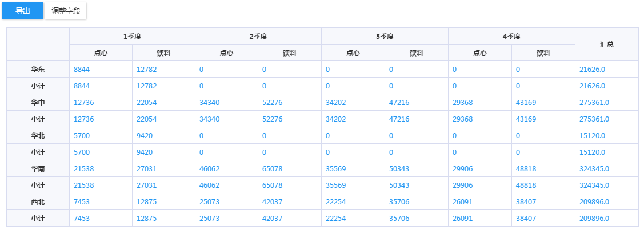Click the 导出 export button
This screenshot has width=644, height=234.
(x=23, y=11)
